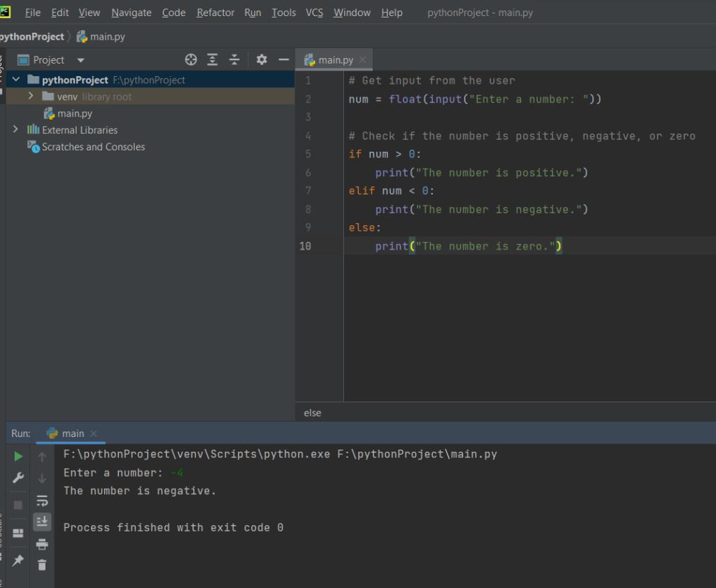Open Project panel gear settings
Viewport: 716px width, 588px height.
pyautogui.click(x=262, y=60)
